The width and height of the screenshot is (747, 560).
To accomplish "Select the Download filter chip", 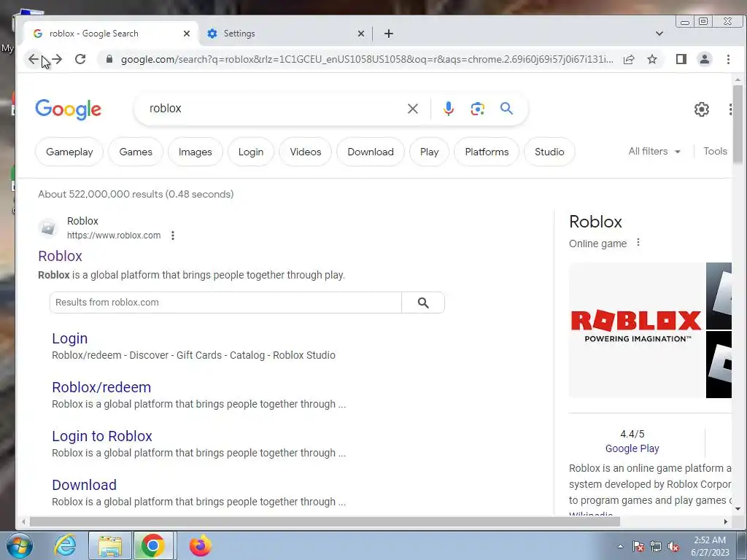I will click(371, 152).
